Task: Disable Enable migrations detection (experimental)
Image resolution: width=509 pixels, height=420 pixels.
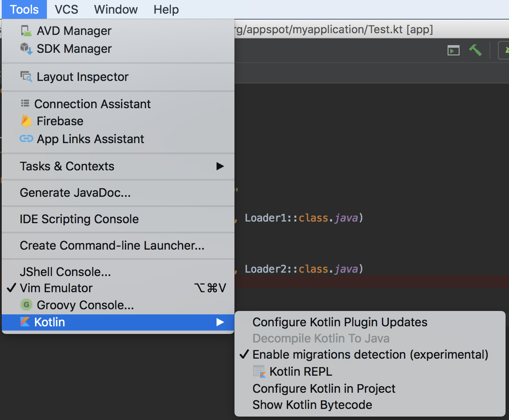Action: click(x=370, y=354)
